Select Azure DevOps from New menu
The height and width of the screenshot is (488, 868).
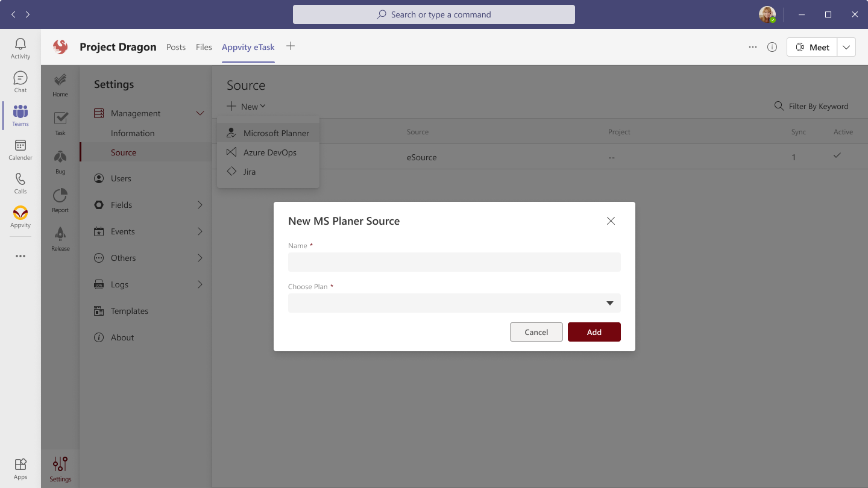(x=269, y=152)
